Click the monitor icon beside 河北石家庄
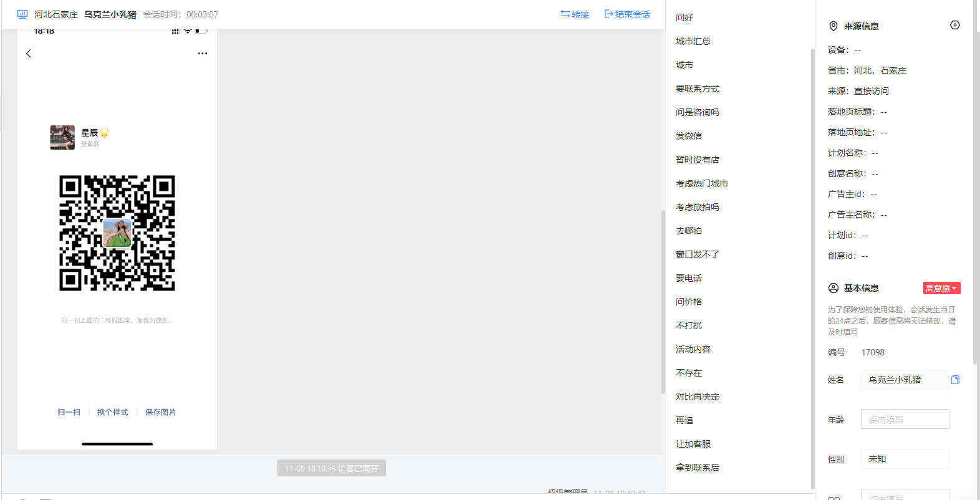Screen dimensions: 980x500 (x=22, y=14)
